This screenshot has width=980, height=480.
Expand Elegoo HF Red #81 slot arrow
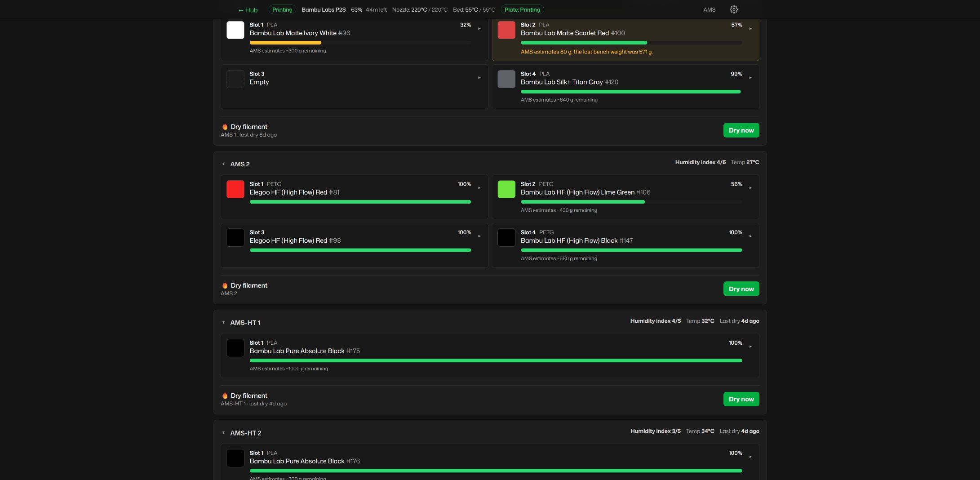pyautogui.click(x=479, y=188)
